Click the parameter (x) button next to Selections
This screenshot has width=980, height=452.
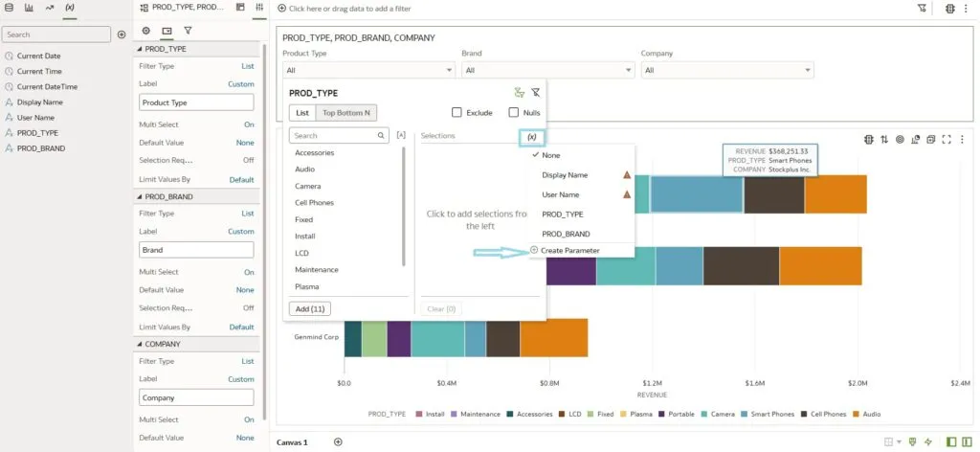pyautogui.click(x=531, y=137)
